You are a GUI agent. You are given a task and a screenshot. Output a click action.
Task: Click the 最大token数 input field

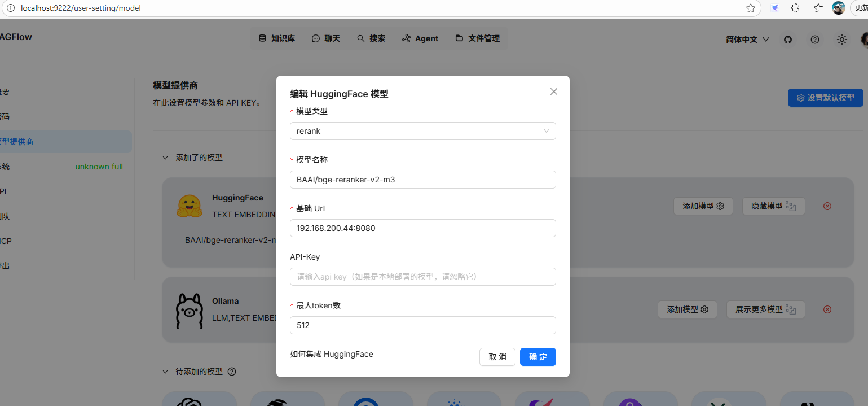[423, 325]
